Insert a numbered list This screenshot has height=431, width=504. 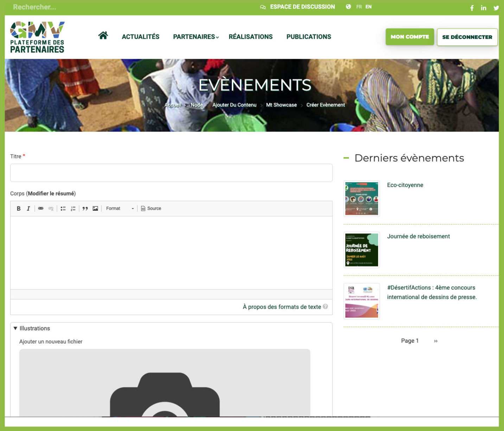tap(73, 208)
